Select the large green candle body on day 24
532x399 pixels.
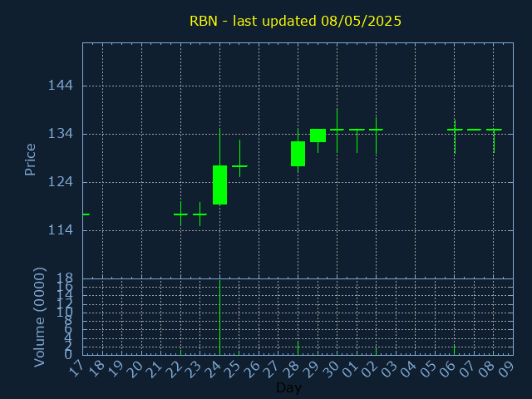point(219,185)
